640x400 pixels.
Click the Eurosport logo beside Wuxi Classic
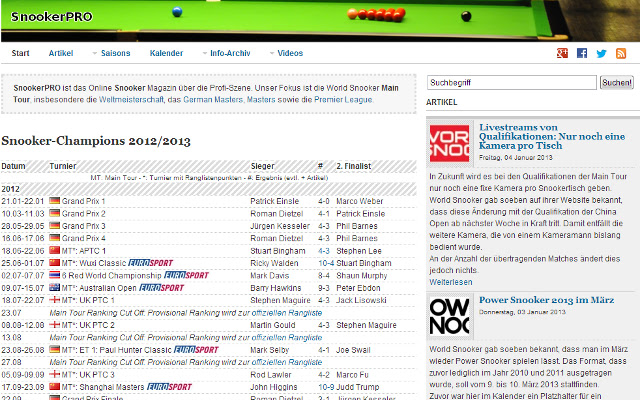point(151,263)
